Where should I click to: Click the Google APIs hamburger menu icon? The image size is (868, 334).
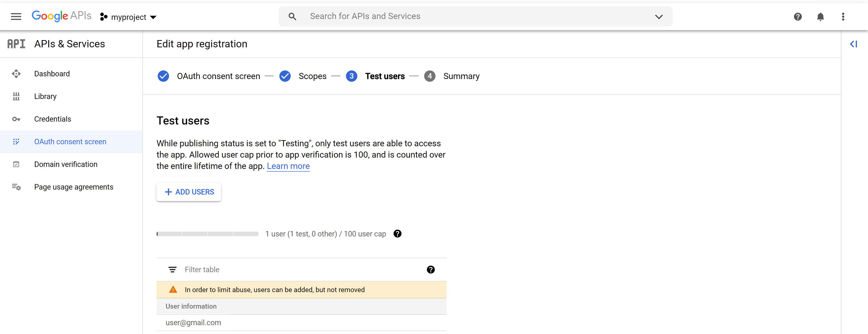pyautogui.click(x=15, y=17)
